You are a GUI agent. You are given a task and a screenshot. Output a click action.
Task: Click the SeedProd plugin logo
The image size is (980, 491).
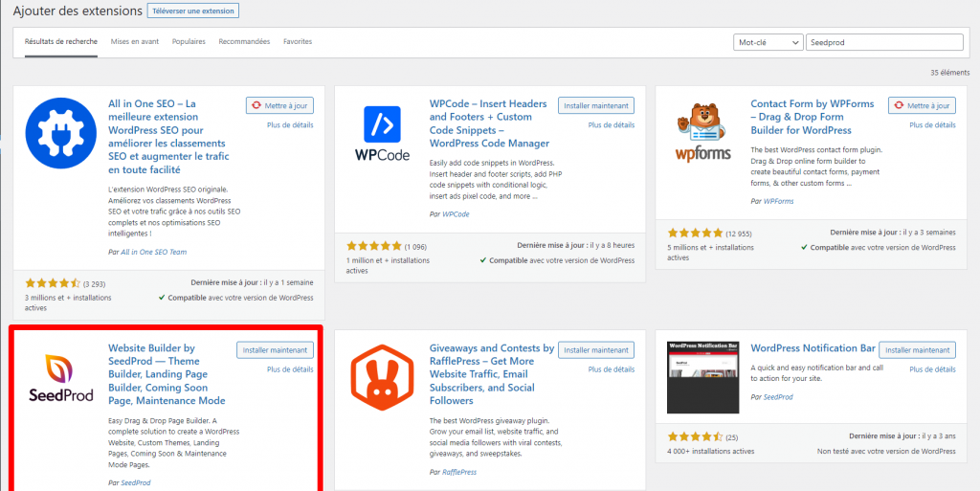click(x=60, y=377)
